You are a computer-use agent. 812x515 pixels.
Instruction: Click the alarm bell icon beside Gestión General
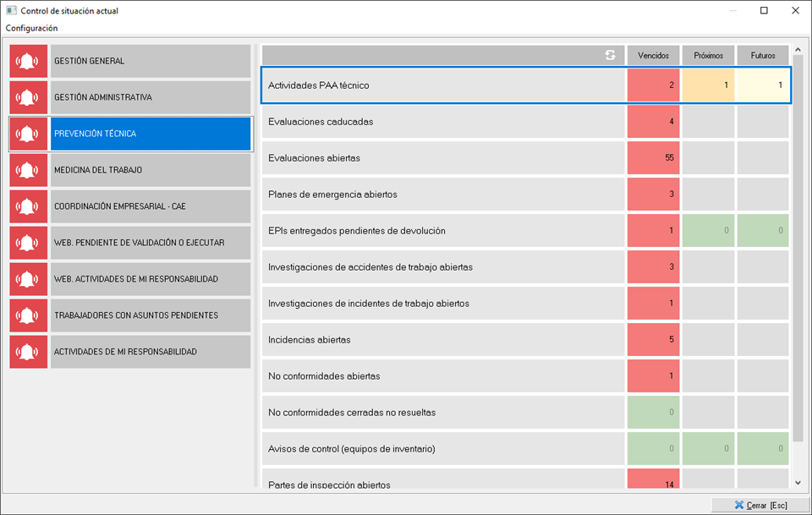pyautogui.click(x=29, y=61)
